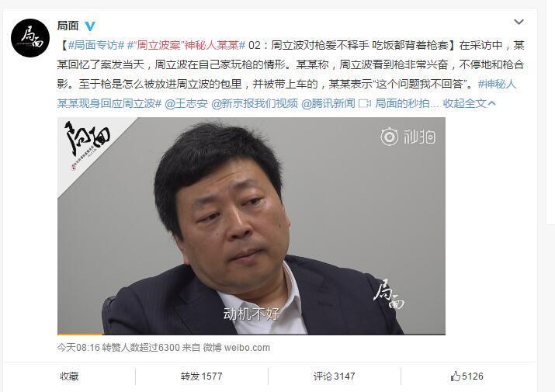
Task: Open the #"周立波案"神秘人某某# hashtag
Action: (x=186, y=45)
